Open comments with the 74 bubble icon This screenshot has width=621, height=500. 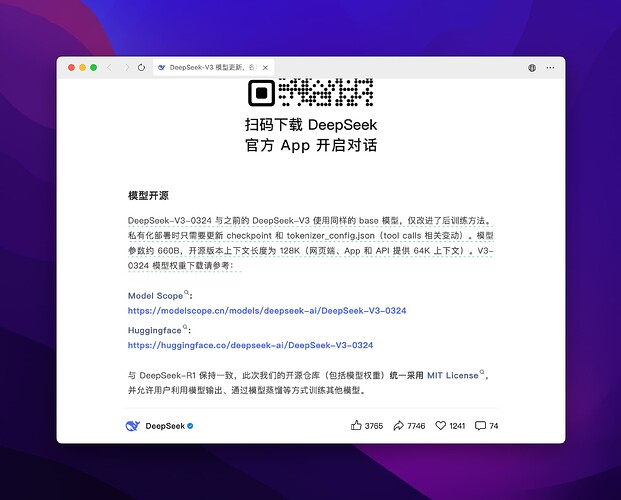pos(486,426)
